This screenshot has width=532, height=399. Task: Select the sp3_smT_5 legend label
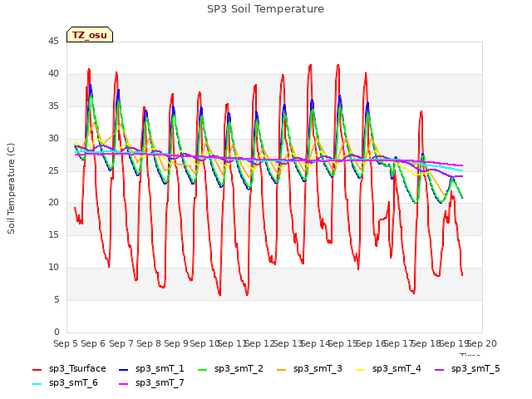475,369
